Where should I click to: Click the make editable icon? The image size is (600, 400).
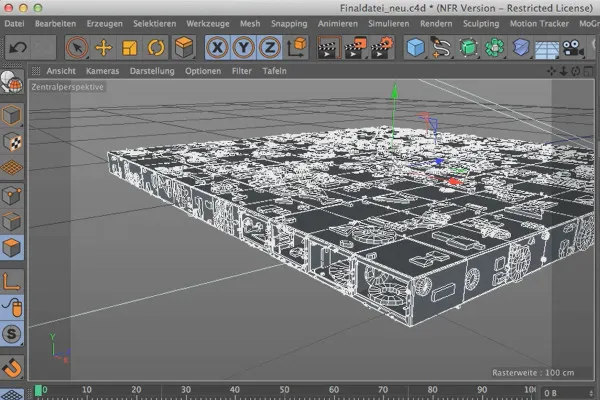click(12, 82)
